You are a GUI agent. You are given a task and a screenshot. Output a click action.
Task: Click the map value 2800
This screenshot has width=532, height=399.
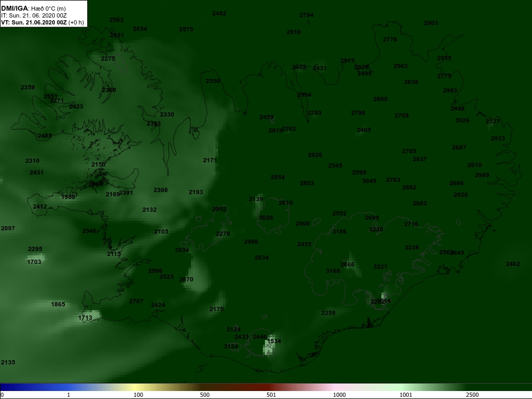tap(380, 99)
